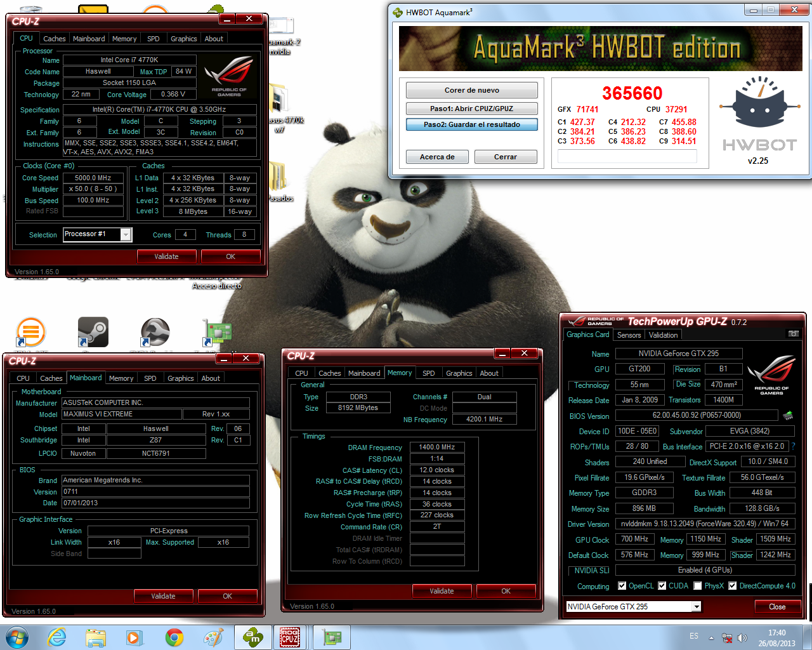Click the EVGA (3842) Subvendor field
812x650 pixels.
tap(750, 430)
